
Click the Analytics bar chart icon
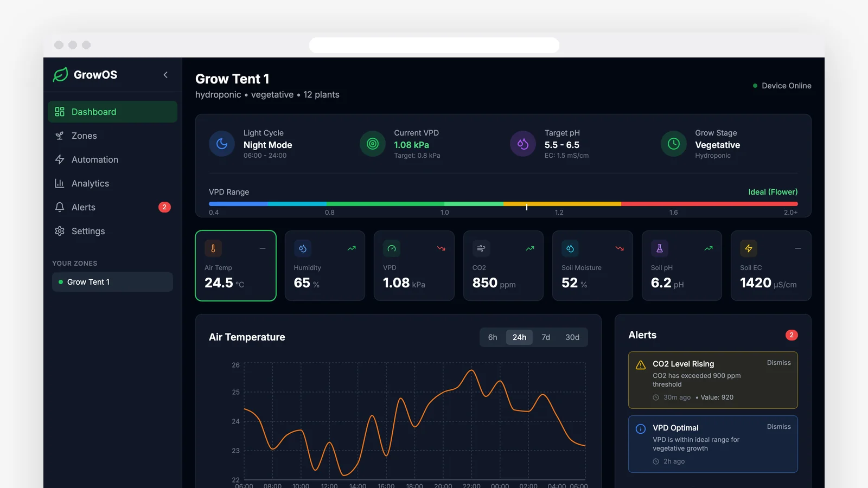pos(60,183)
